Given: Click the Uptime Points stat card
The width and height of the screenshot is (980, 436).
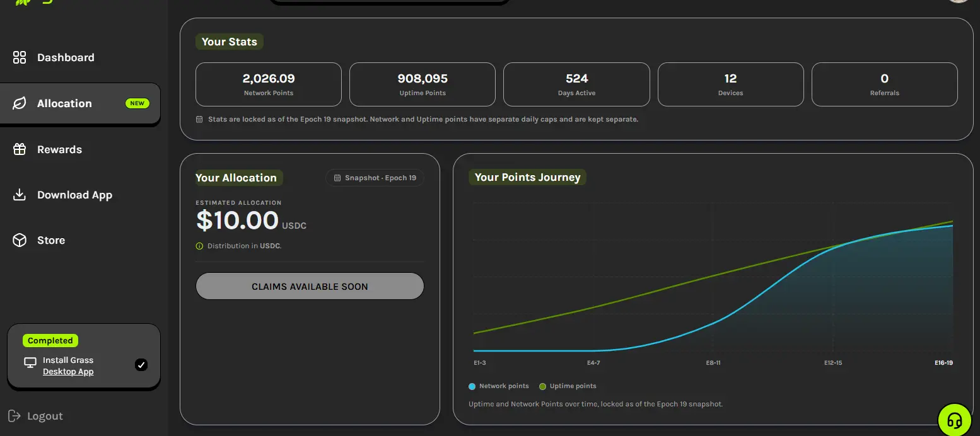Looking at the screenshot, I should (423, 84).
